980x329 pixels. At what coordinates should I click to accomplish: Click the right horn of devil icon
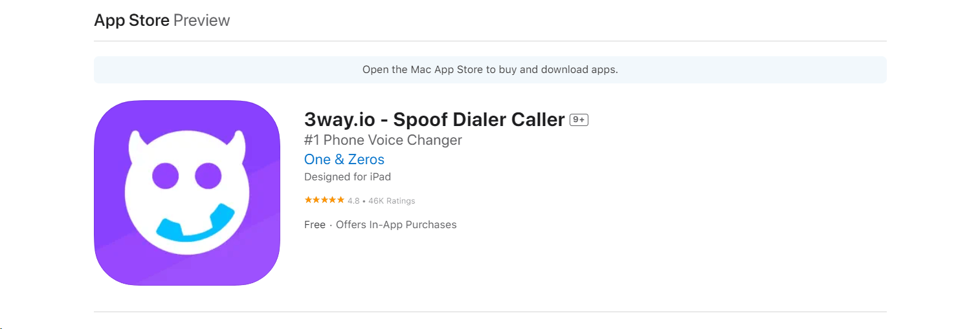coord(238,144)
